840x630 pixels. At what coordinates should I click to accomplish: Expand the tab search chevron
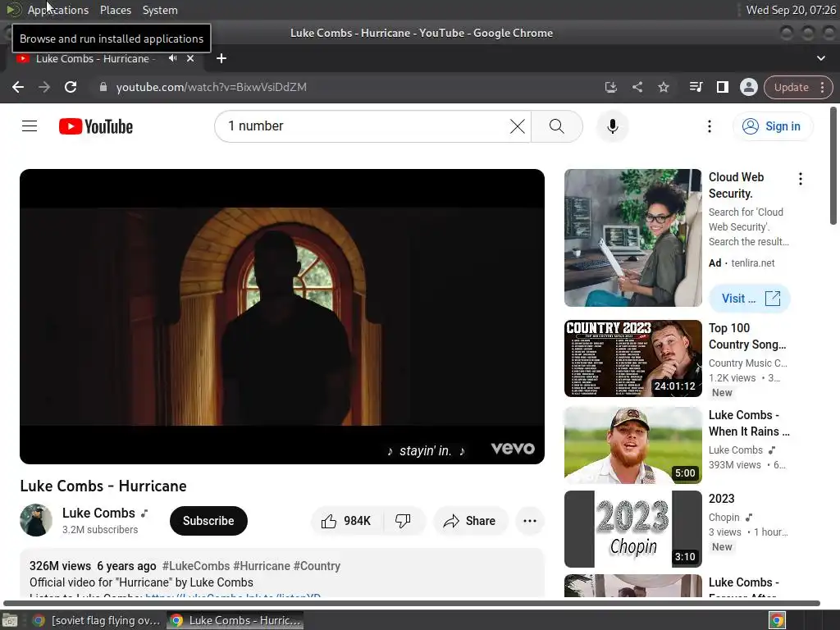pos(820,58)
